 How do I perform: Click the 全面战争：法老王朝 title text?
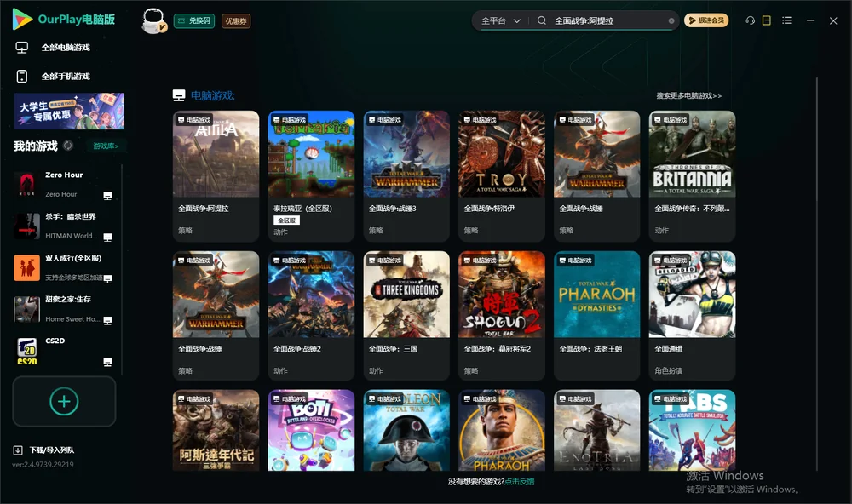coord(591,349)
